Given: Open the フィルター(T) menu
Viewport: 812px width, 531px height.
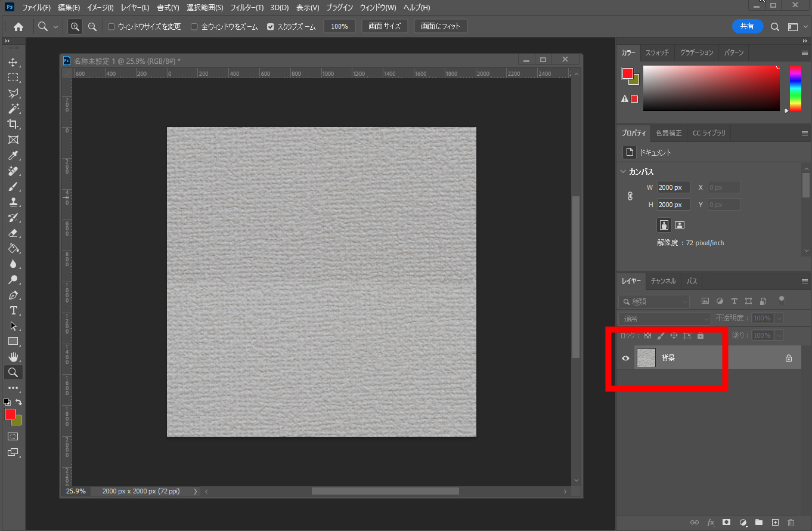Looking at the screenshot, I should (247, 8).
